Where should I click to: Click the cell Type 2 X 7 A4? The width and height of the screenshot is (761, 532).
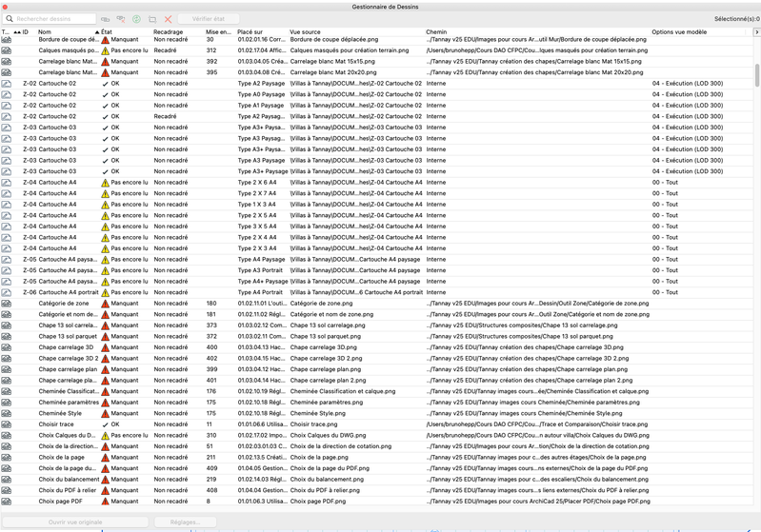click(x=257, y=193)
